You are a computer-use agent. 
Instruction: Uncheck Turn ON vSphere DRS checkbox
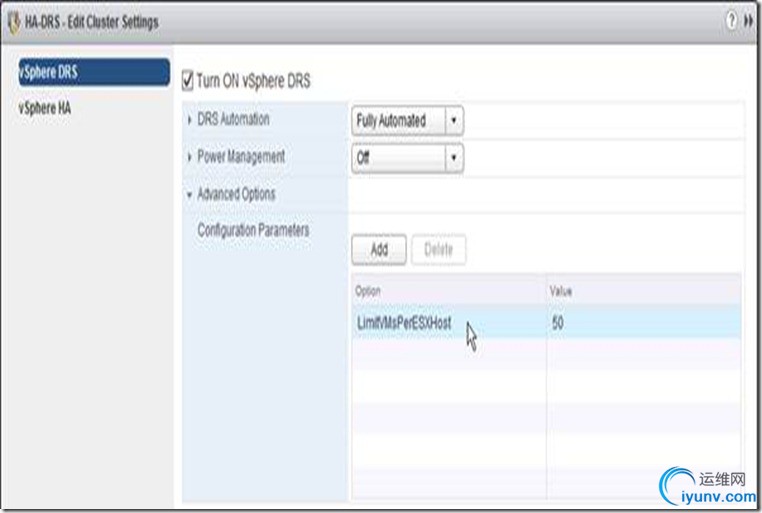tap(188, 80)
